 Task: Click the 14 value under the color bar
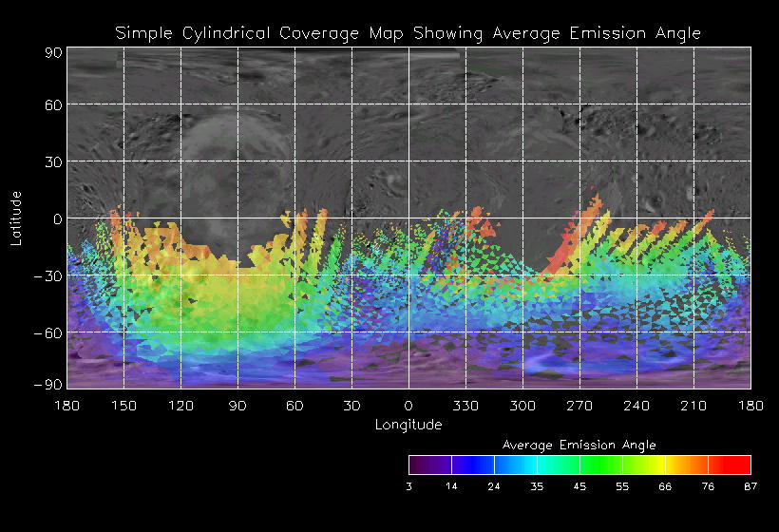pyautogui.click(x=451, y=486)
